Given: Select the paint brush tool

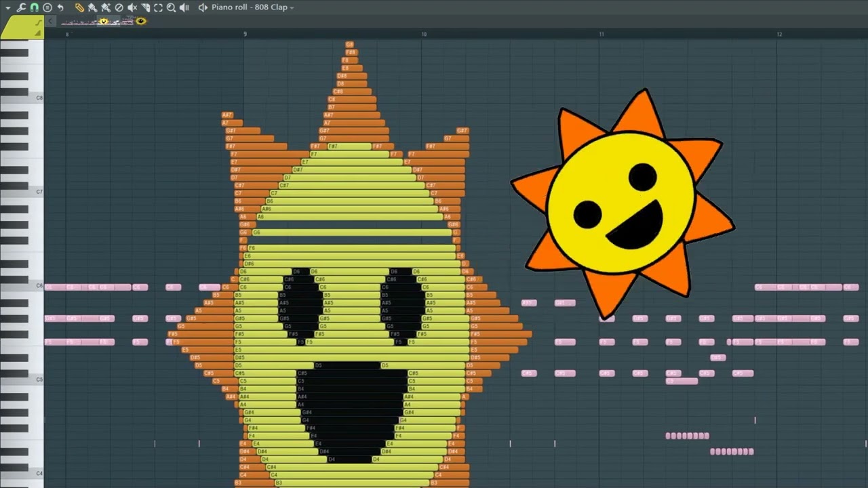Looking at the screenshot, I should (93, 7).
